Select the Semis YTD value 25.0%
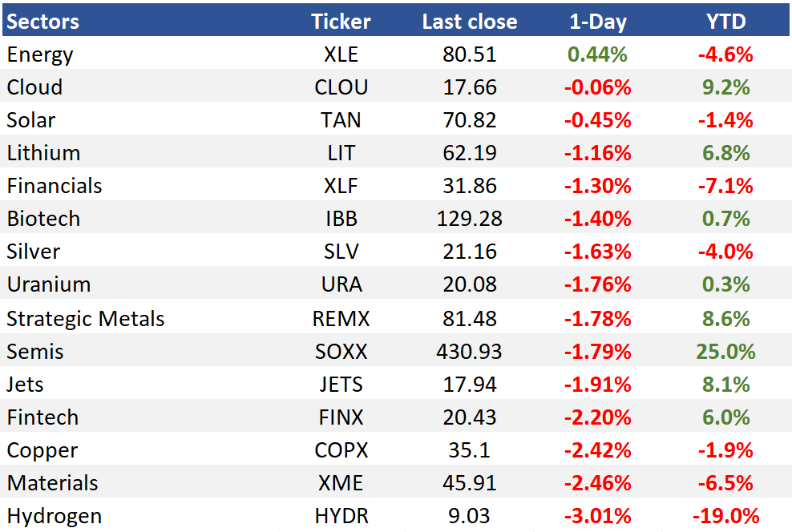This screenshot has width=792, height=532. 725,351
